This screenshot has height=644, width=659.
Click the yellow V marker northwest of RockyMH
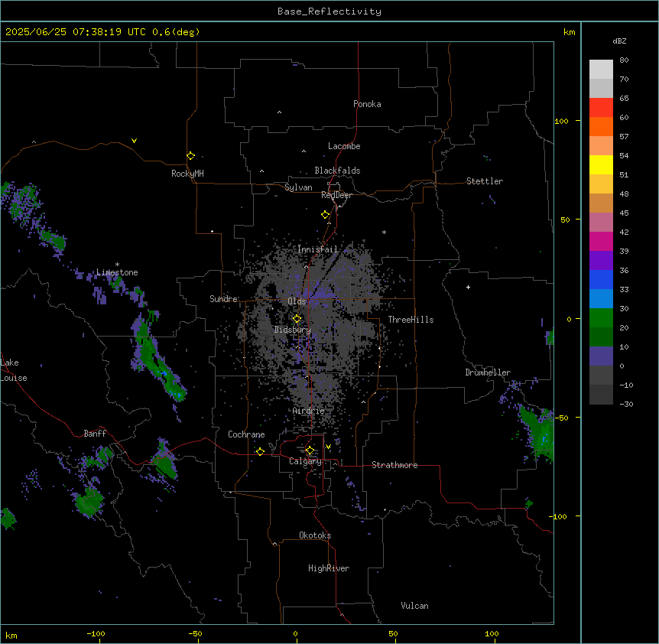(x=134, y=141)
